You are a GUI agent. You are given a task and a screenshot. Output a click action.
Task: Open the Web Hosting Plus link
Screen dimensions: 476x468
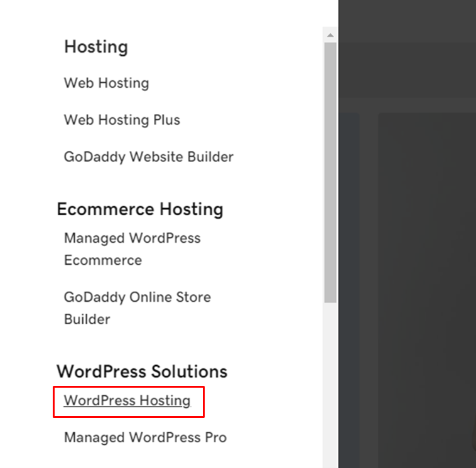tap(122, 120)
